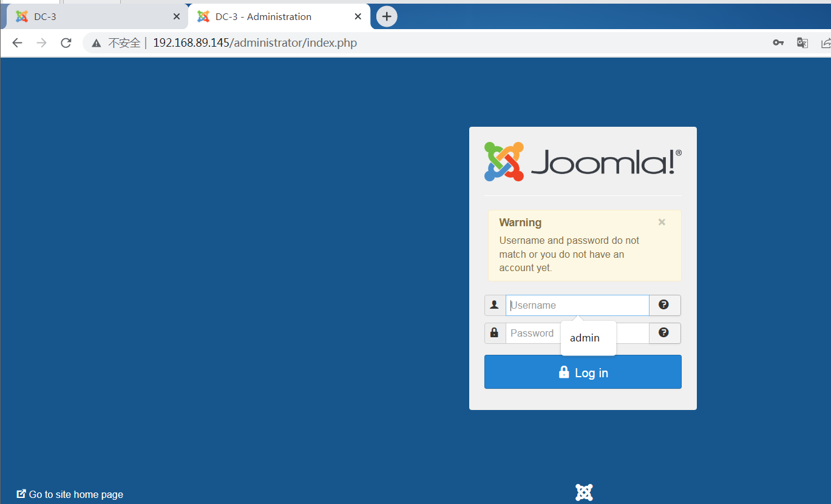Click the Log in button

[583, 372]
